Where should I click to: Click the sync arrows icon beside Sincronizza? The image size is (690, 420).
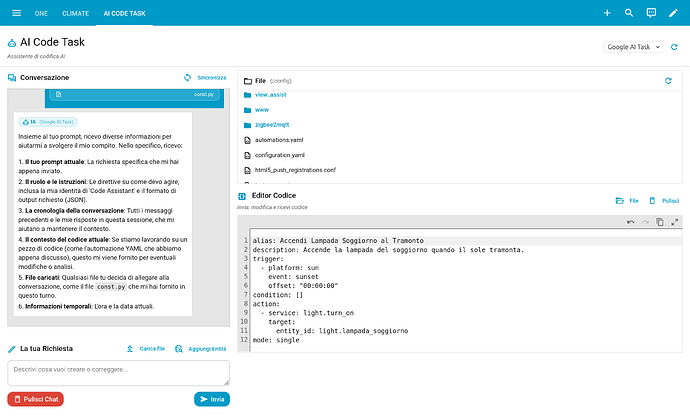187,77
